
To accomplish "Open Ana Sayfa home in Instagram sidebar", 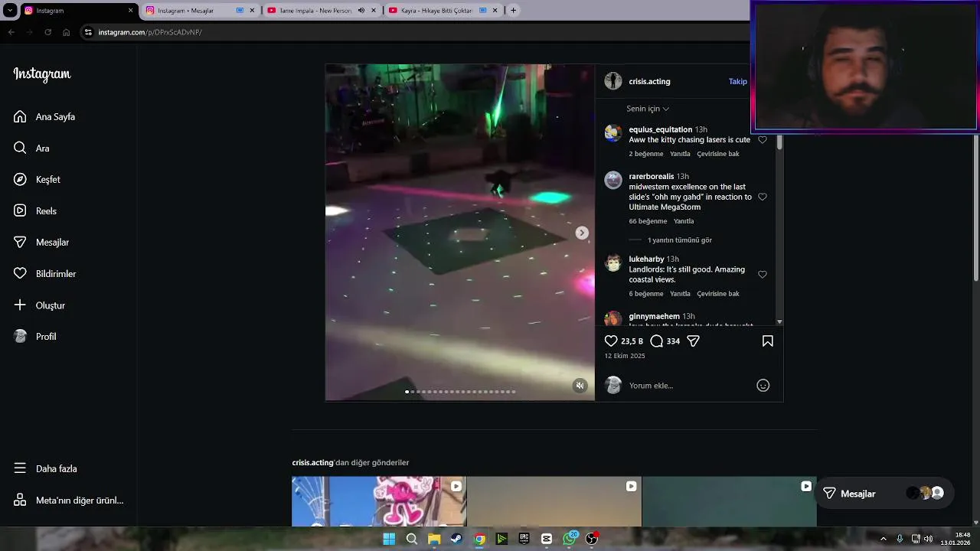I will tap(44, 116).
